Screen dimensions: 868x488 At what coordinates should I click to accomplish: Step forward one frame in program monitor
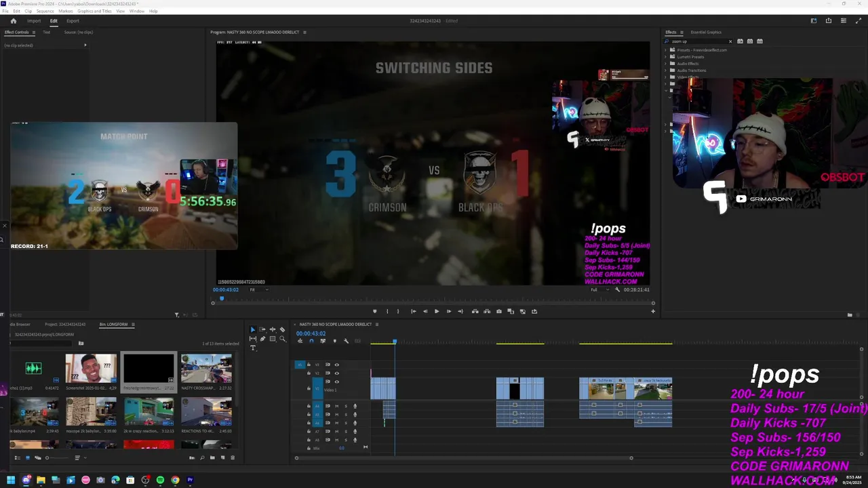pos(449,311)
